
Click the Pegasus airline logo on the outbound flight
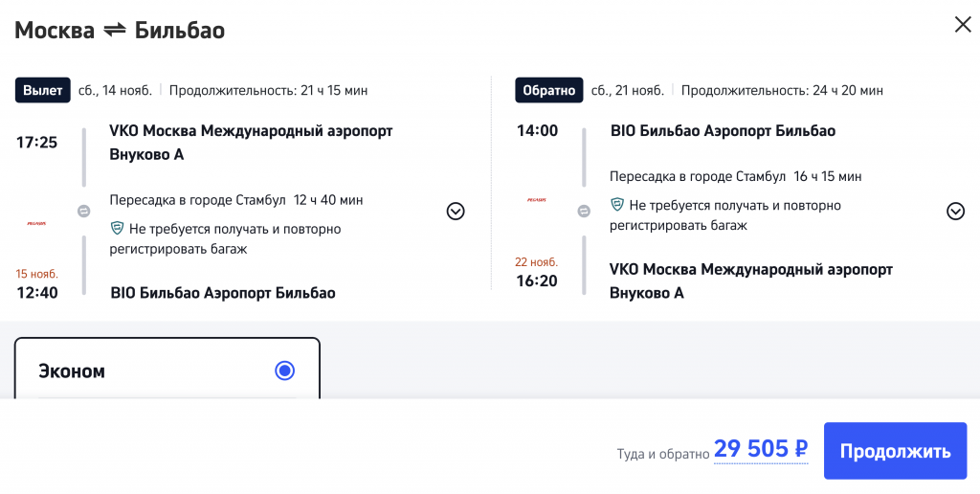[x=36, y=223]
